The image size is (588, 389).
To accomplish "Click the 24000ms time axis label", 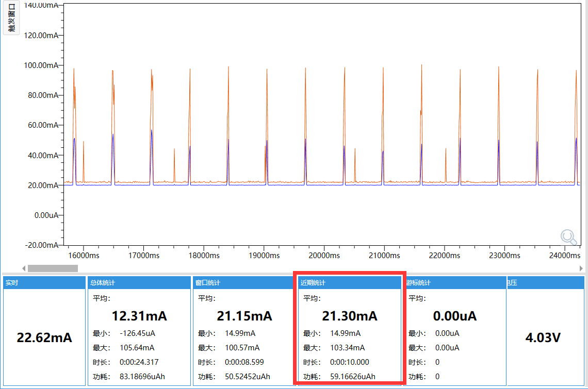I will pyautogui.click(x=565, y=256).
